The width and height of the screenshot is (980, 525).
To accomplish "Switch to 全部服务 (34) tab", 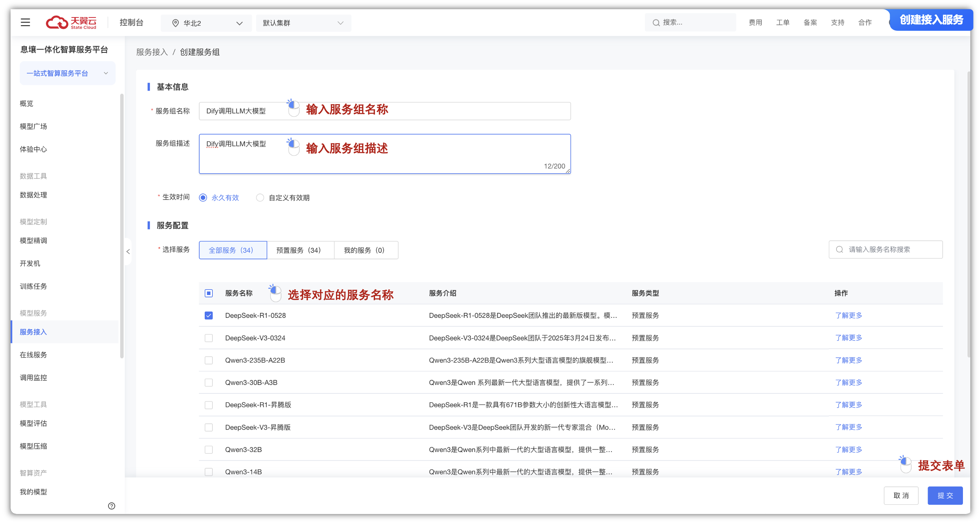I will tap(233, 250).
